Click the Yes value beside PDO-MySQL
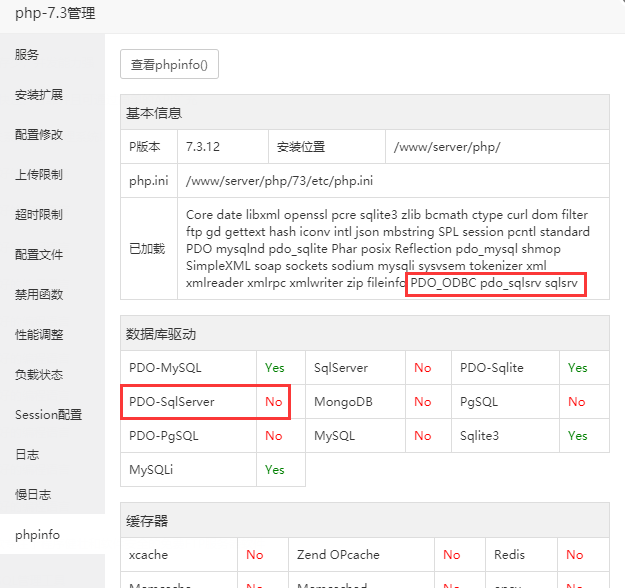 [x=275, y=368]
